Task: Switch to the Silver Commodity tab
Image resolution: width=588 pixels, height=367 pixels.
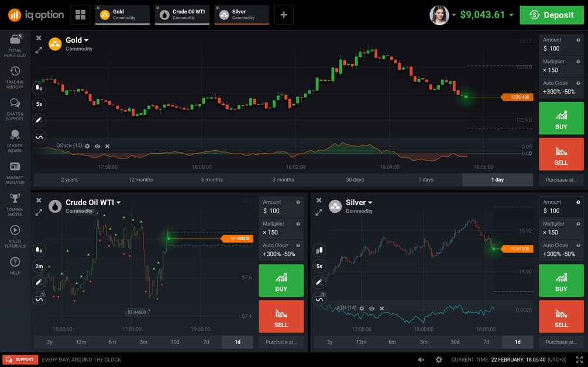Action: click(x=242, y=15)
